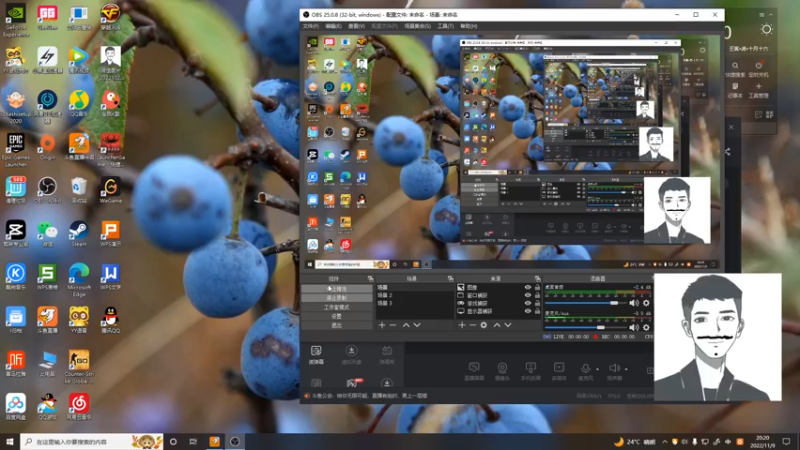Select the WeGame desktop shortcut
The height and width of the screenshot is (450, 800).
click(110, 190)
